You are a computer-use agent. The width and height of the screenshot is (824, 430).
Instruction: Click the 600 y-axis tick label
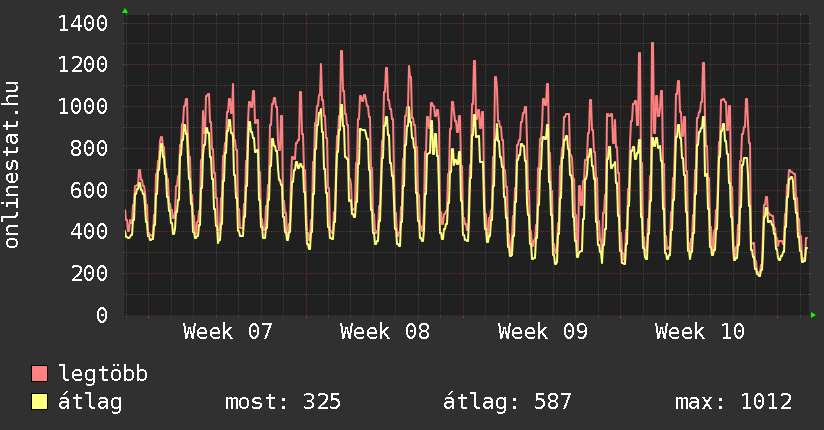pos(90,190)
